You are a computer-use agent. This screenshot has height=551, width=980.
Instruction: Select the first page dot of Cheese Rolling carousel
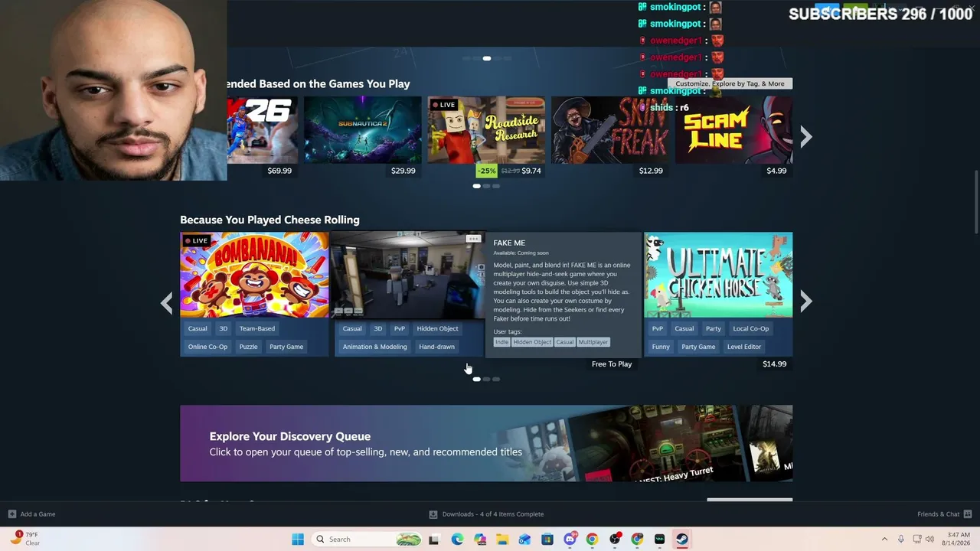pos(476,379)
